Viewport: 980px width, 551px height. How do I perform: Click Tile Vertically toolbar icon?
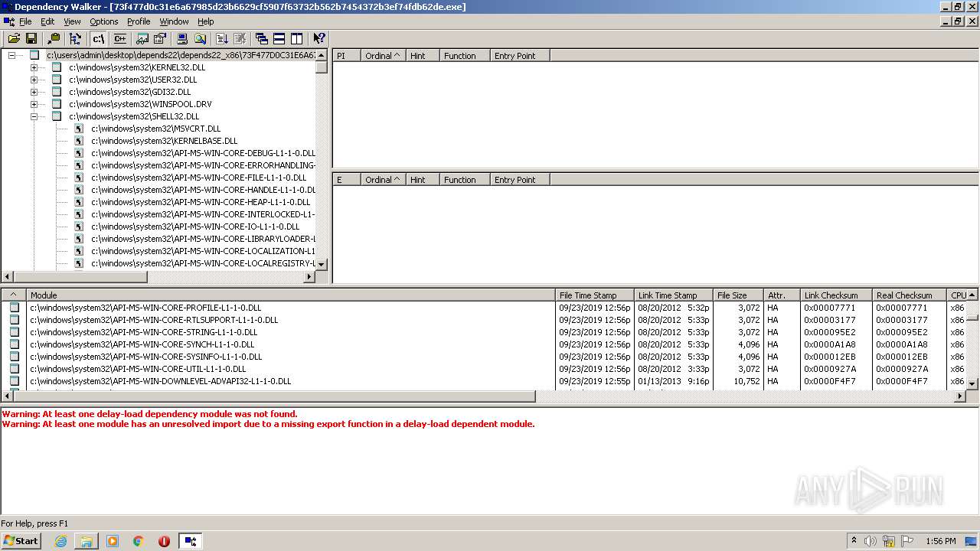(x=297, y=38)
